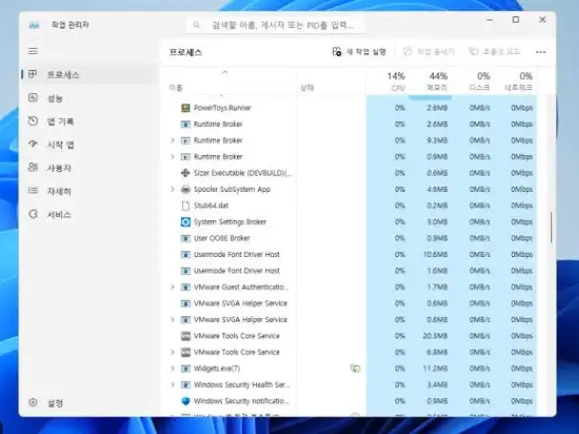Click the System Settings Broker gear icon
This screenshot has width=579, height=434.
(185, 222)
